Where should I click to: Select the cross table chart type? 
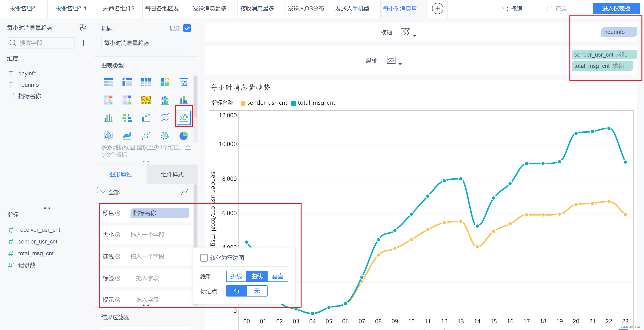(x=127, y=82)
